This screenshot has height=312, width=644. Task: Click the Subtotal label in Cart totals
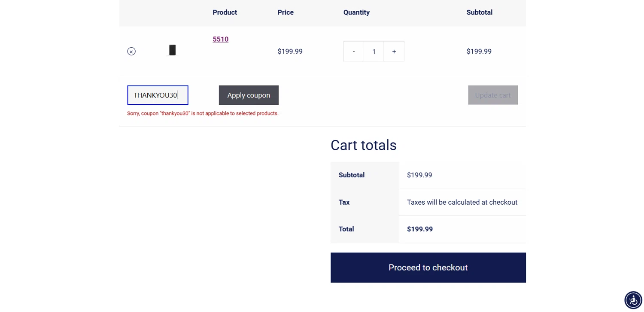[352, 175]
